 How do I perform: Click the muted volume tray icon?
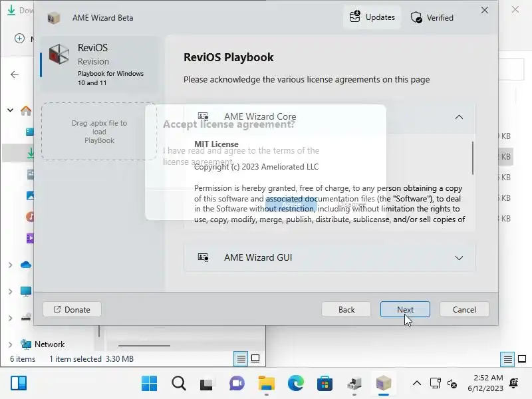point(452,384)
